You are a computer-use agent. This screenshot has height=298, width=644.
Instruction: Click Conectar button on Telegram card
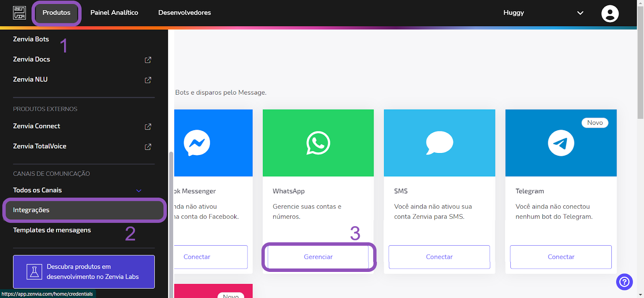(561, 257)
